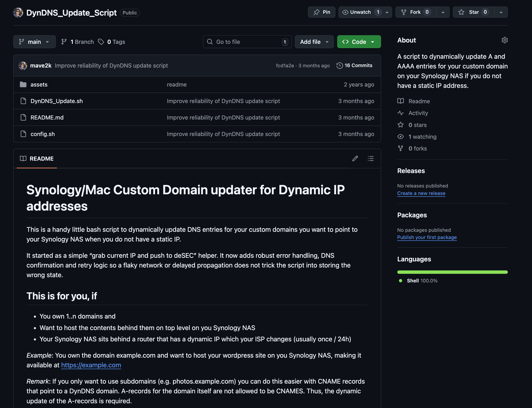Image resolution: width=532 pixels, height=408 pixels.
Task: Click Create a new release link
Action: pos(421,193)
